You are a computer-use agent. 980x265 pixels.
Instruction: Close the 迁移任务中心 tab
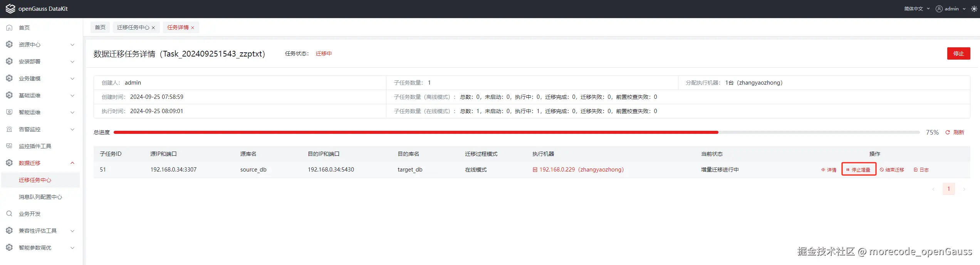coord(153,28)
